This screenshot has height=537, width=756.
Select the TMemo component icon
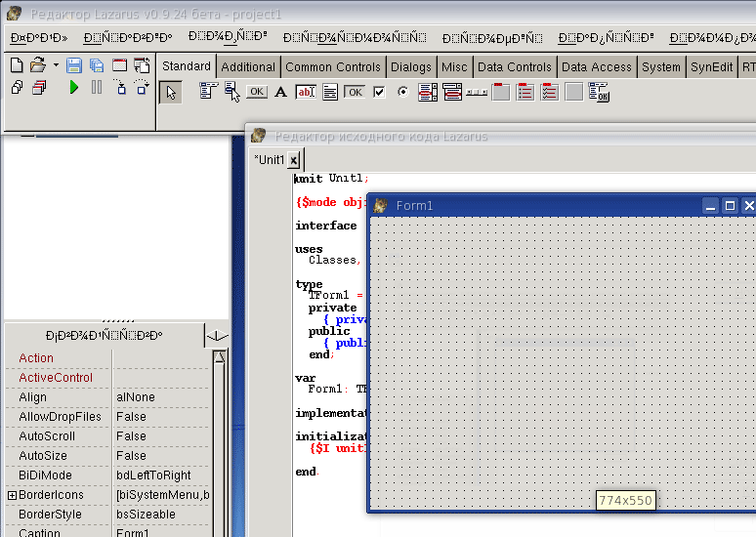(330, 92)
